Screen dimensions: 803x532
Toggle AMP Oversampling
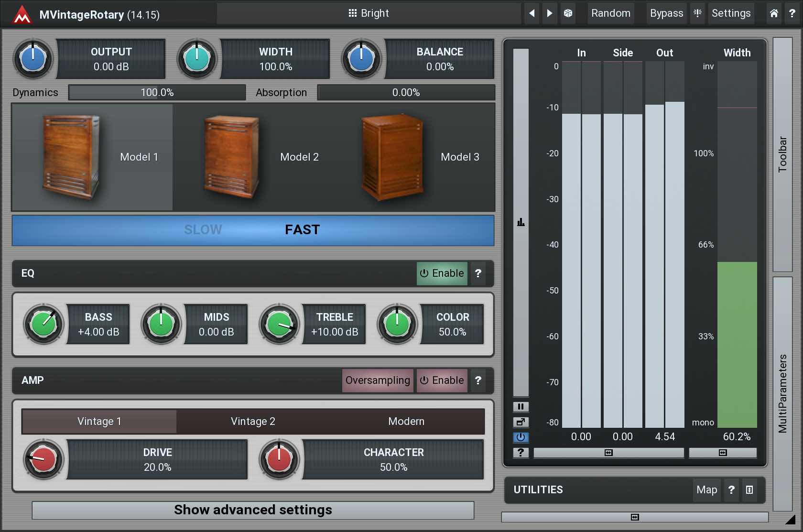(x=378, y=380)
